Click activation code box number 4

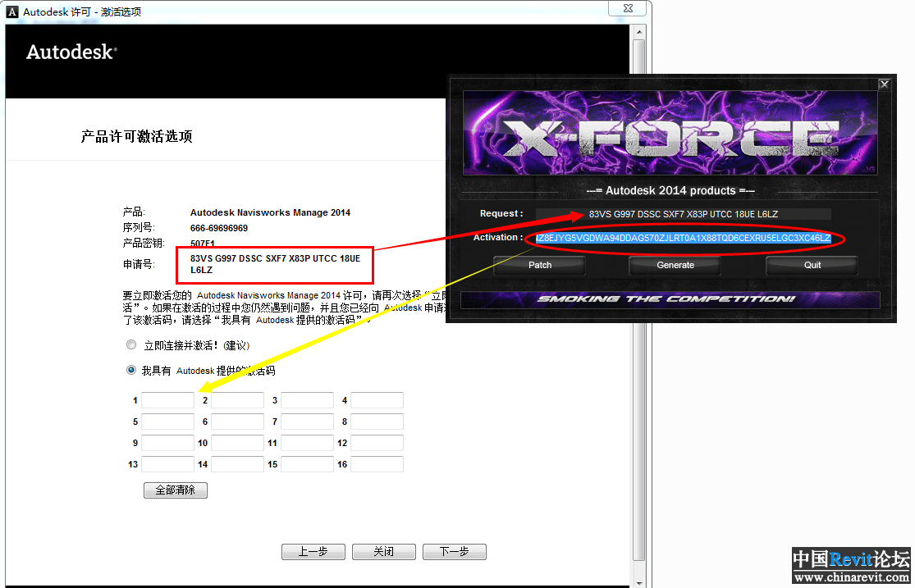[377, 400]
